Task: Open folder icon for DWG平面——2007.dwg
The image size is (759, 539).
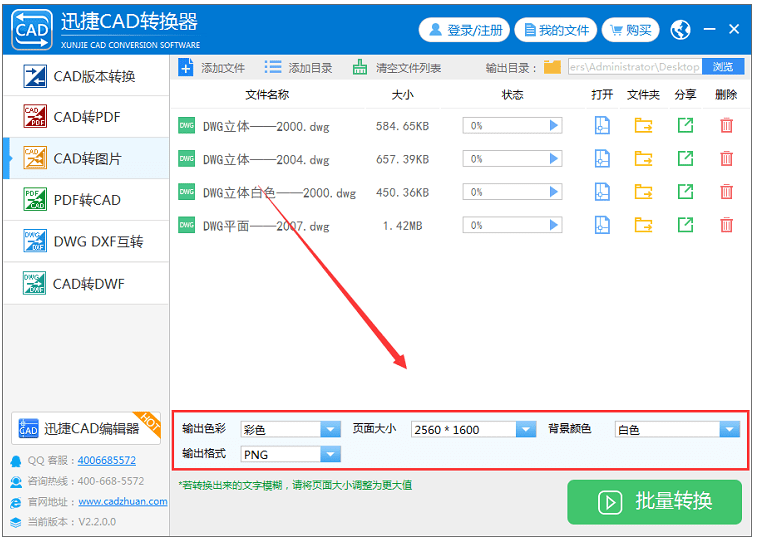Action: tap(643, 225)
